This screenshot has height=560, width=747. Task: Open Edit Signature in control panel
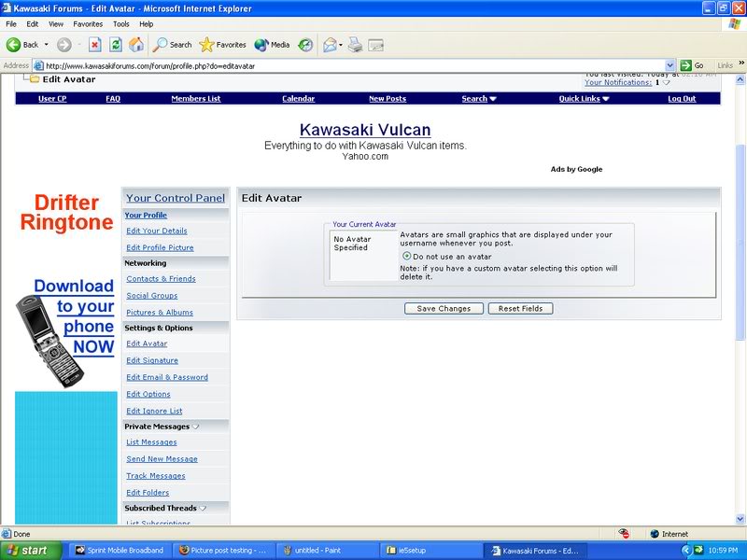pos(152,360)
